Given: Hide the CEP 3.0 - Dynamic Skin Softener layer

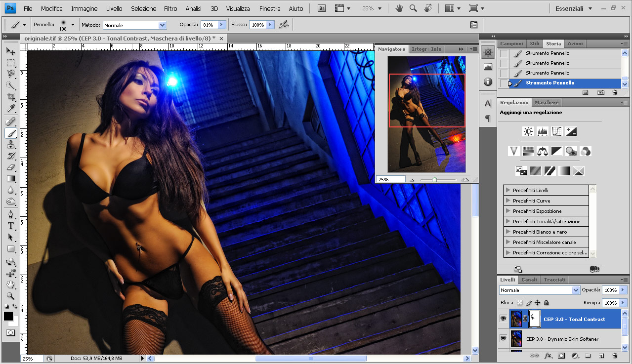Looking at the screenshot, I should [503, 339].
